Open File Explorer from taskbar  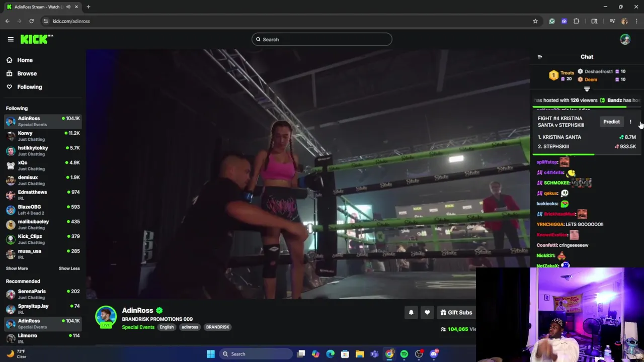pyautogui.click(x=360, y=354)
